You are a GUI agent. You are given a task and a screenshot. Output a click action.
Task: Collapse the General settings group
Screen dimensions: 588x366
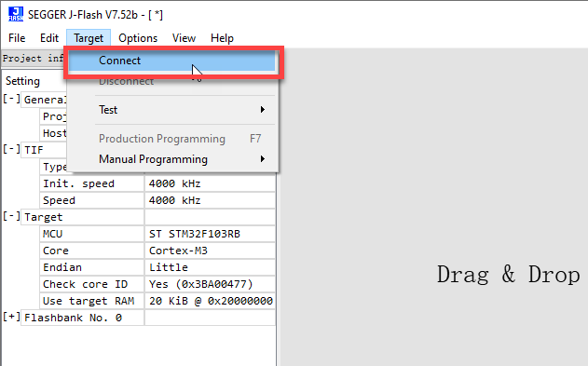pyautogui.click(x=11, y=99)
